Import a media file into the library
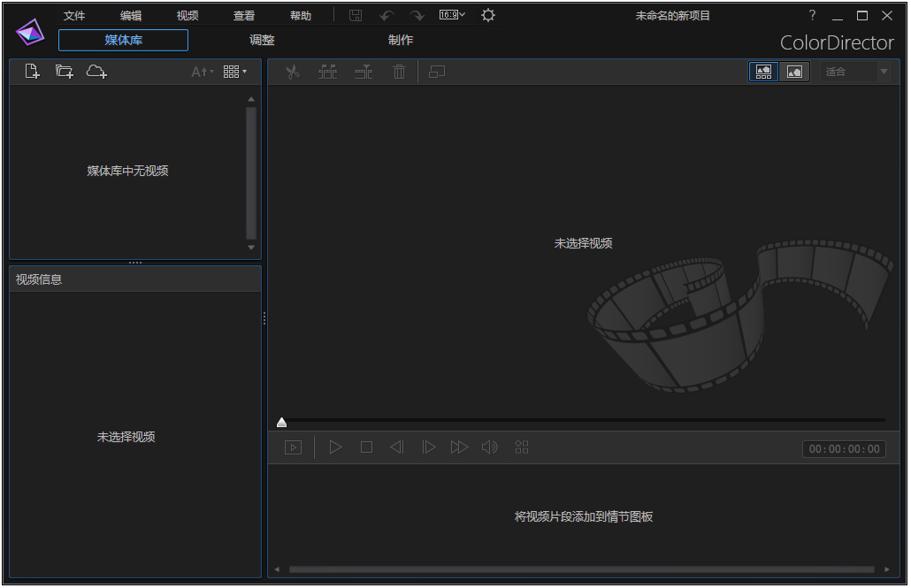Image resolution: width=911 pixels, height=588 pixels. pos(30,72)
